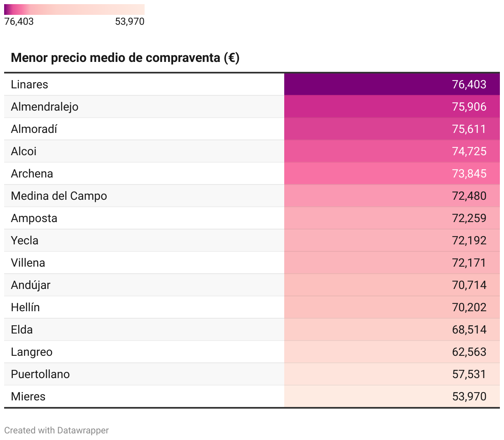The height and width of the screenshot is (440, 504).
Task: Click the Mieres row label
Action: 28,397
